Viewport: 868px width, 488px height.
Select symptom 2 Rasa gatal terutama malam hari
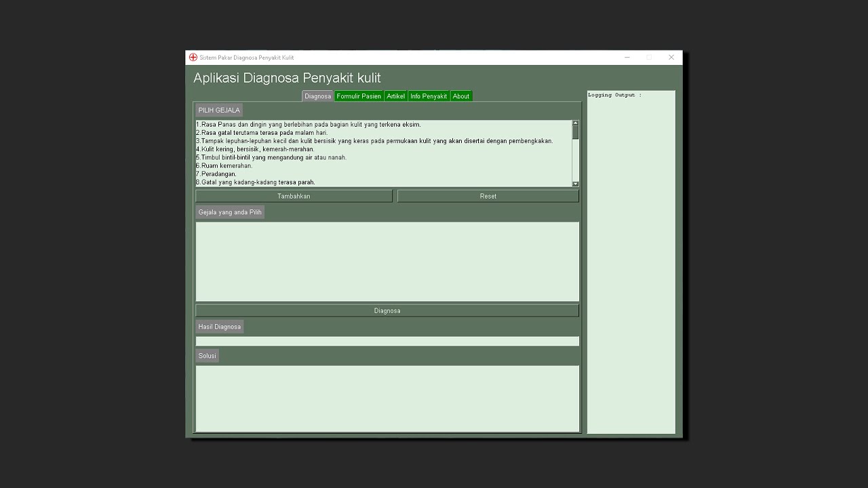pyautogui.click(x=384, y=133)
